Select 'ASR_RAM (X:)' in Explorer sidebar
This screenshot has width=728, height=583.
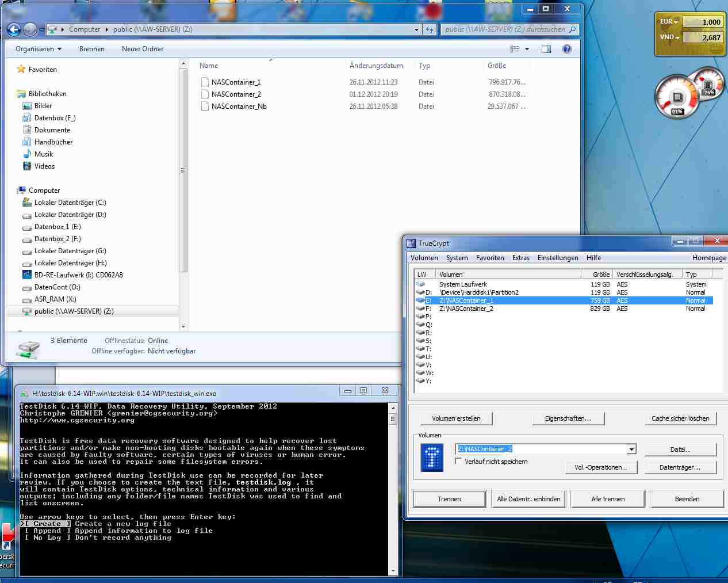coord(55,299)
